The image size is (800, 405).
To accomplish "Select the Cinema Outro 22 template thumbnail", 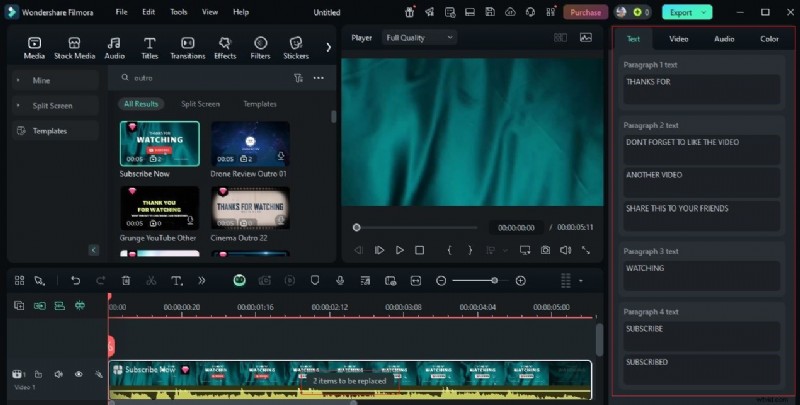I will click(x=250, y=208).
